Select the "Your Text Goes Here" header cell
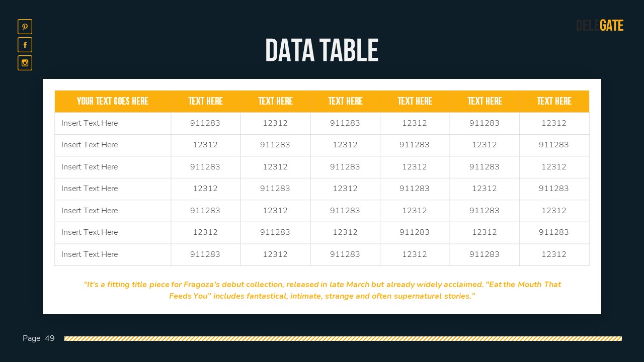The image size is (644, 362). click(113, 101)
